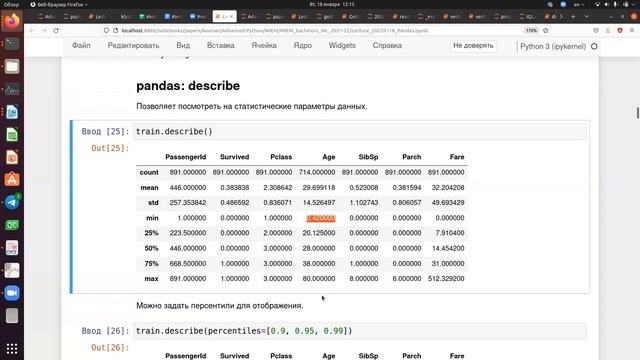Open the Редактировать menu

pos(133,46)
